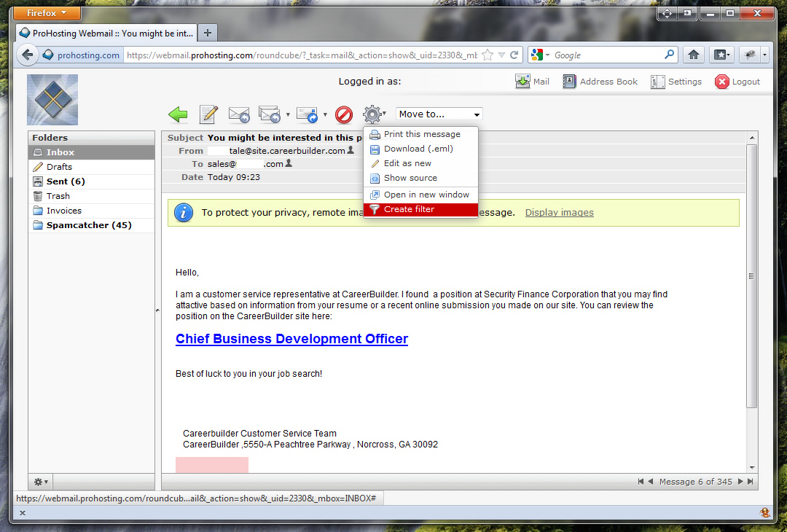Select Edit as new
Screen dimensions: 787x532
pyautogui.click(x=420, y=163)
